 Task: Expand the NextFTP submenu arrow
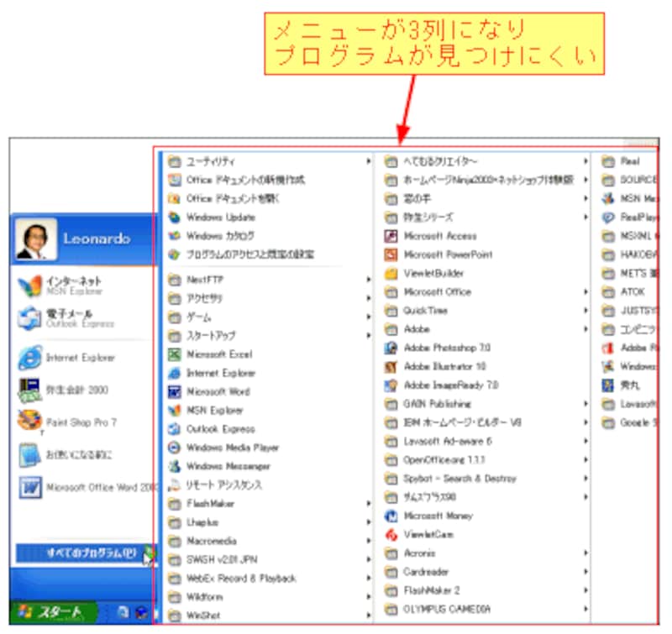[368, 280]
